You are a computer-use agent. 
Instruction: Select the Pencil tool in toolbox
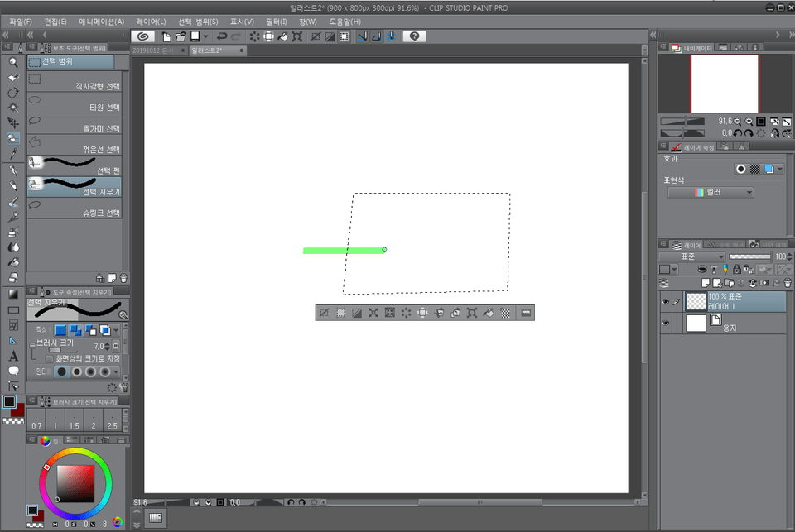13,186
